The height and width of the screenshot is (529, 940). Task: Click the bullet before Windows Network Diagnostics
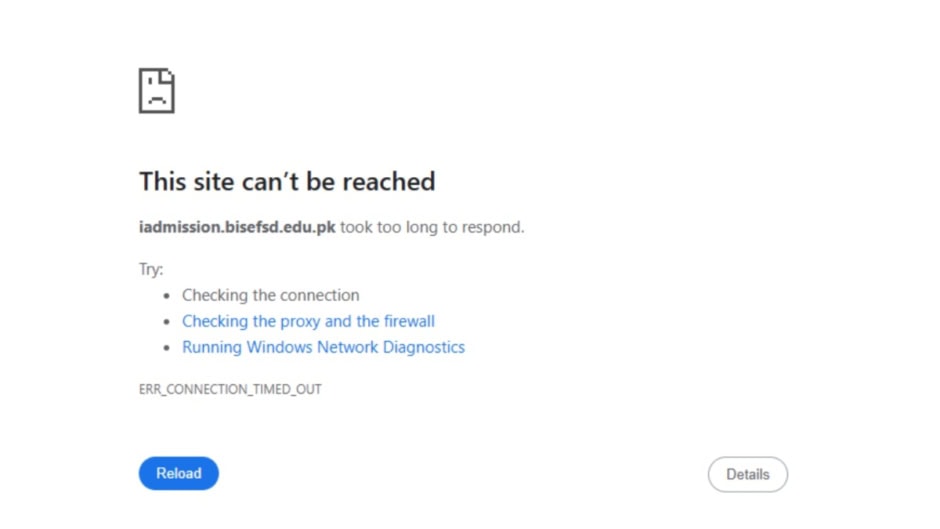click(167, 348)
